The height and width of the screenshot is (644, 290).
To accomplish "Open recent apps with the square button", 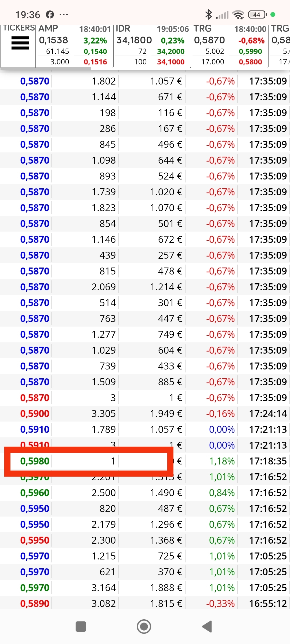I will (81, 627).
